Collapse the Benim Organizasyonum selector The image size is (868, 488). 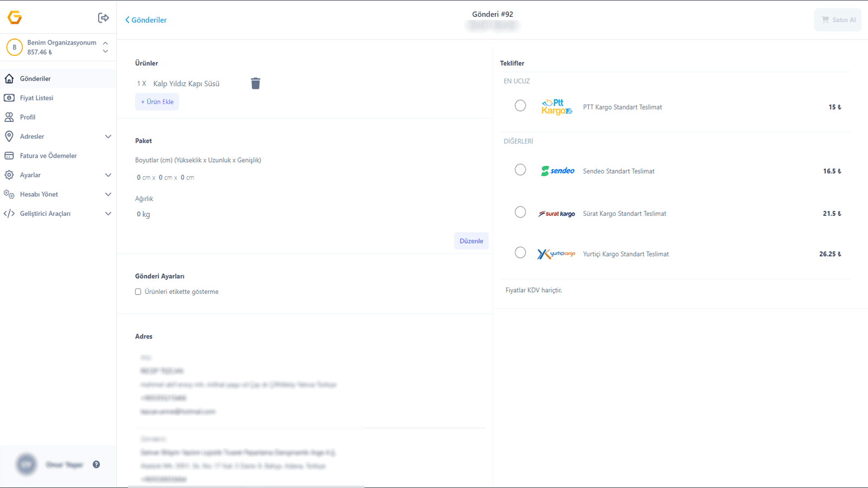pyautogui.click(x=105, y=43)
